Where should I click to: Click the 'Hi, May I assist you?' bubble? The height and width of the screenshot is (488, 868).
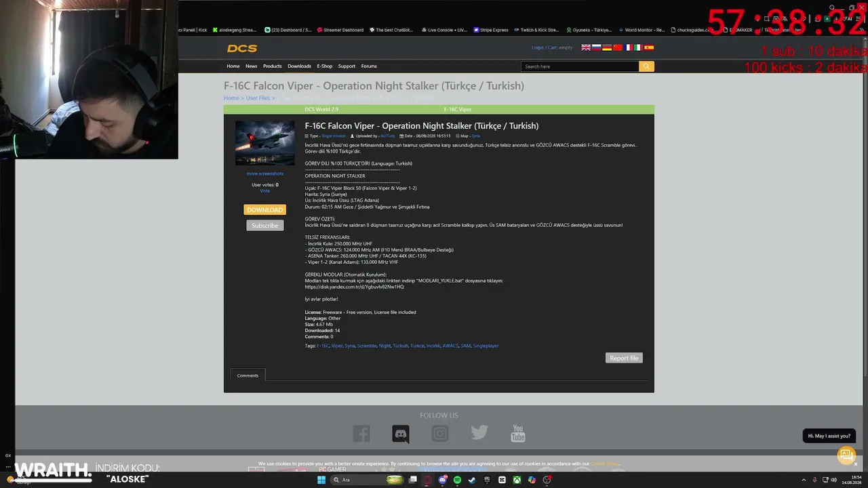tap(829, 436)
